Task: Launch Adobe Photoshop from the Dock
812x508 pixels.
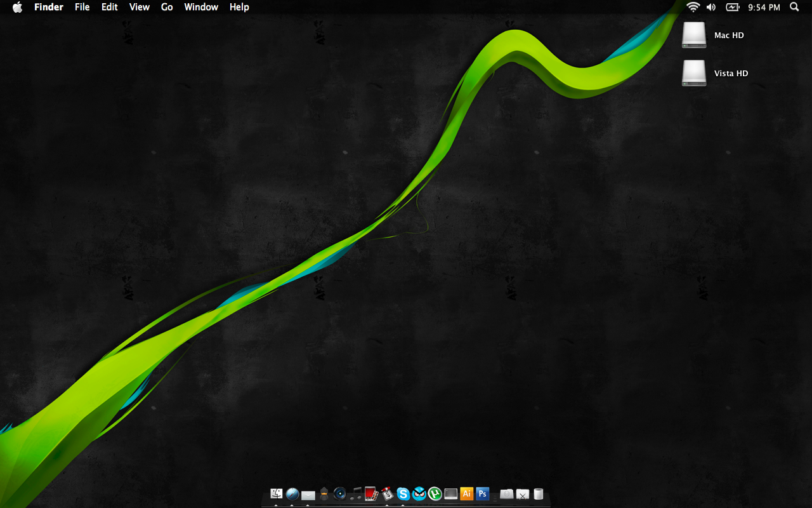Action: coord(483,493)
